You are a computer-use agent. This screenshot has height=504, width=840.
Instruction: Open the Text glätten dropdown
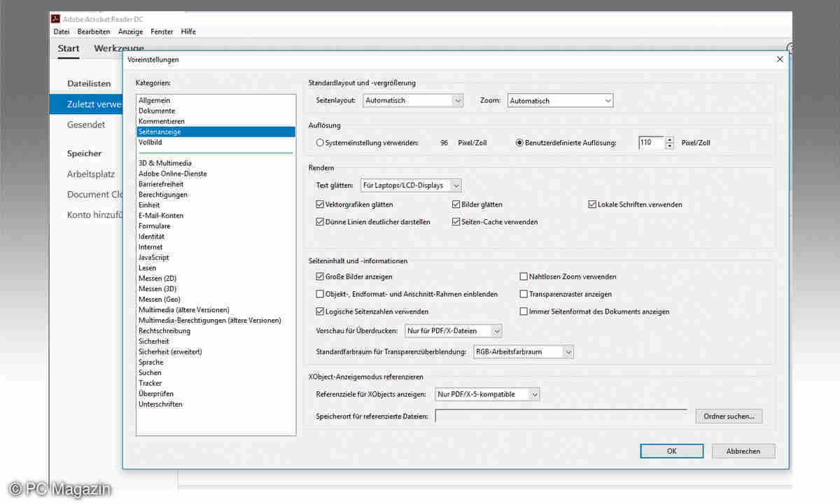click(x=411, y=185)
